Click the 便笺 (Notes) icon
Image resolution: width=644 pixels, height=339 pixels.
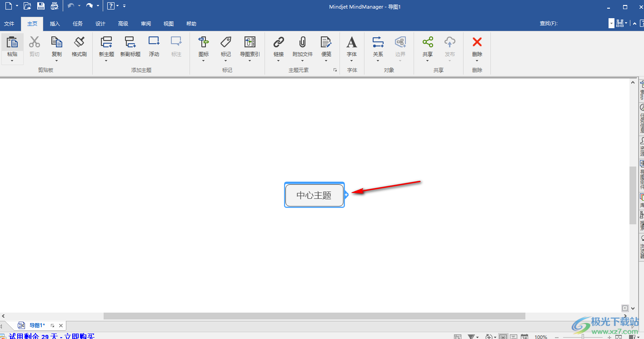[x=326, y=42]
